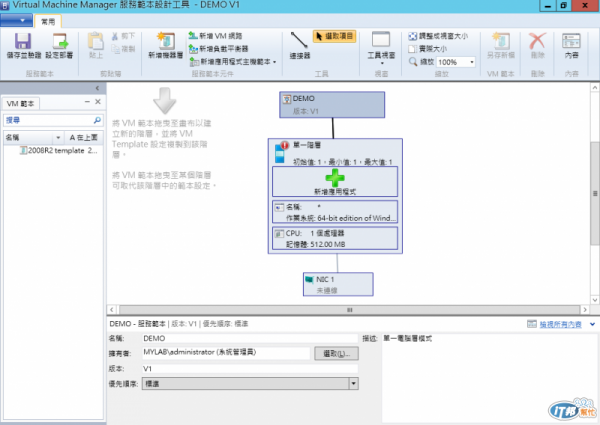The width and height of the screenshot is (600, 425).
Task: Click the View All Properties icon
Action: pos(532,324)
